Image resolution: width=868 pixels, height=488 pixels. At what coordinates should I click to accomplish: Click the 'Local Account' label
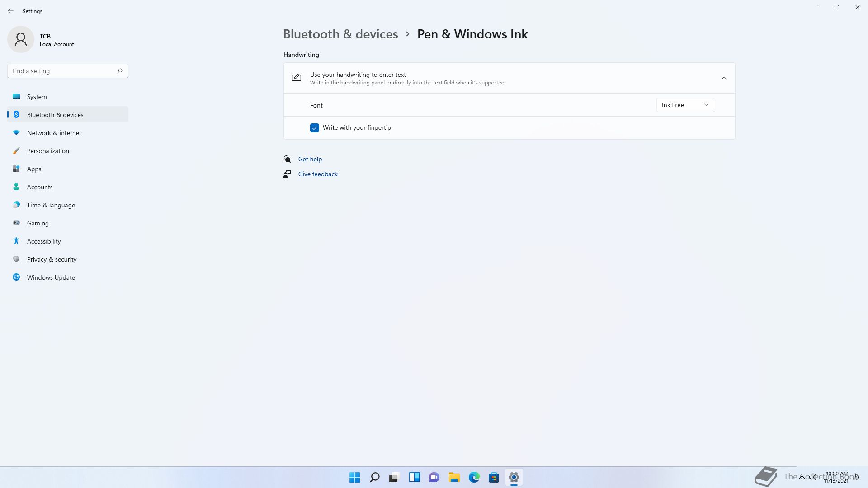point(57,44)
